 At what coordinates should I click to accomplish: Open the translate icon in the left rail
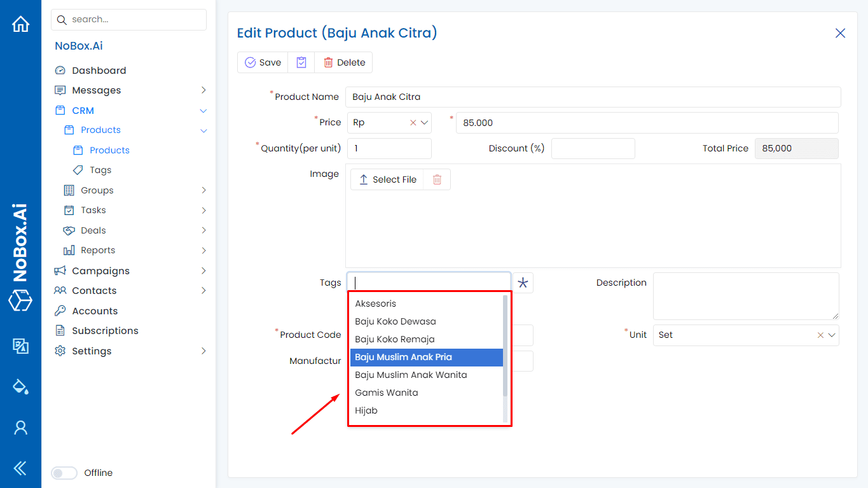point(20,345)
